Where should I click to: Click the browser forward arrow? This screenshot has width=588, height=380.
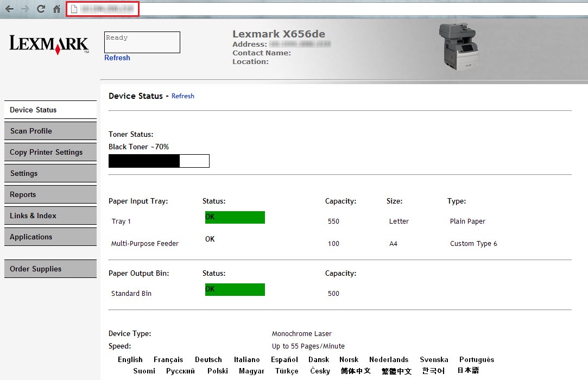tap(25, 9)
